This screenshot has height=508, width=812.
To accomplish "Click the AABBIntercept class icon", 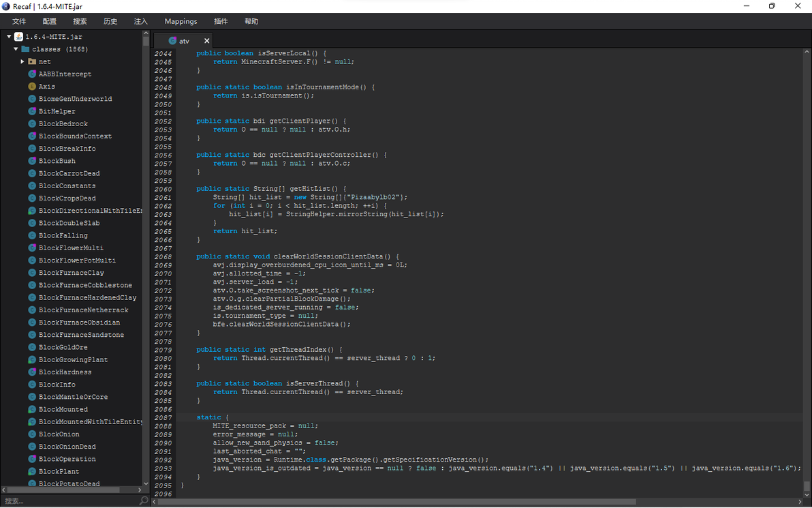I will coord(32,74).
